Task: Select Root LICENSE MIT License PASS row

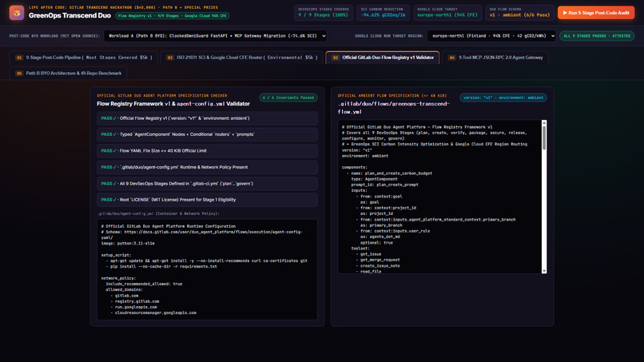Action: point(207,200)
